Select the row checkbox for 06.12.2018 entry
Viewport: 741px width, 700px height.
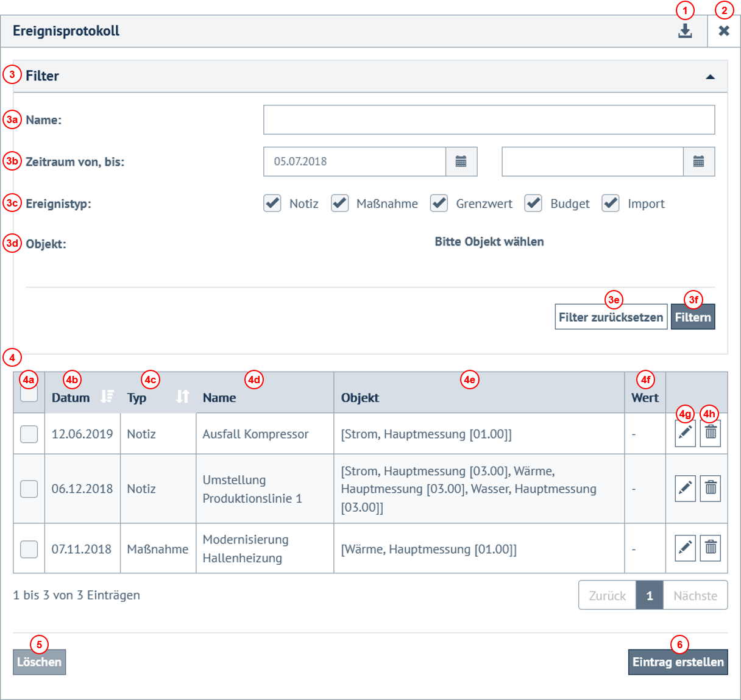click(29, 489)
